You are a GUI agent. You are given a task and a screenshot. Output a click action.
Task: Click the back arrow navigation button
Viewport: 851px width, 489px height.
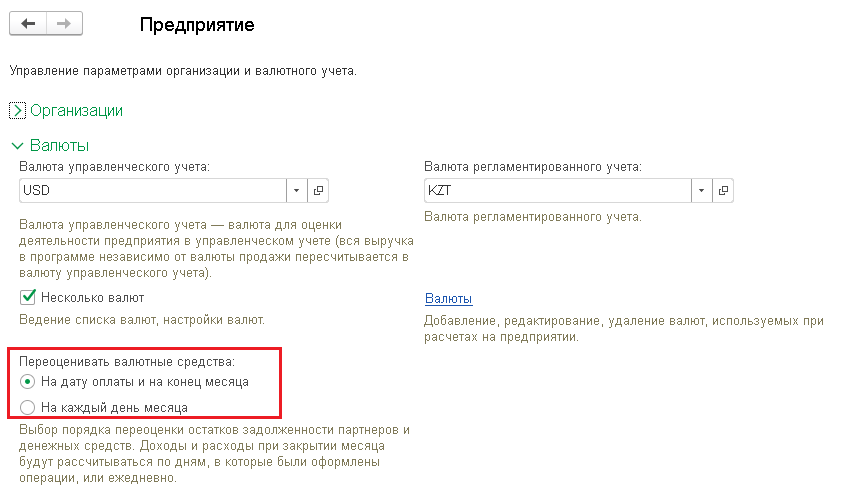tap(28, 24)
